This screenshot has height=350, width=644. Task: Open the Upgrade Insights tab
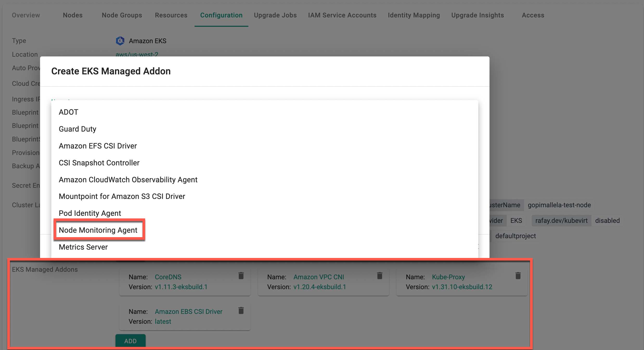pyautogui.click(x=478, y=15)
